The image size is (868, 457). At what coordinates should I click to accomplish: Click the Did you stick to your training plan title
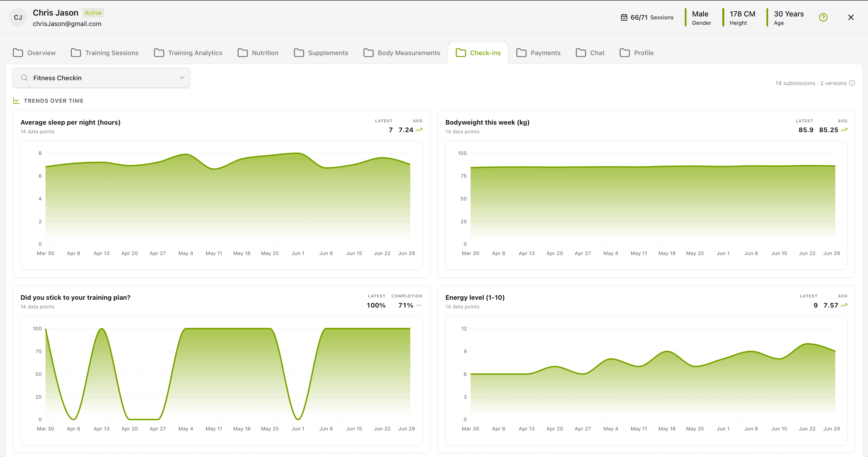[x=75, y=297]
